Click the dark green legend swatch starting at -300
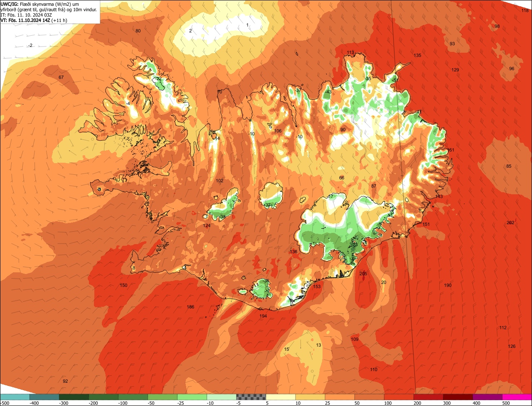Viewport: 532px width, 406px height. [x=74, y=397]
